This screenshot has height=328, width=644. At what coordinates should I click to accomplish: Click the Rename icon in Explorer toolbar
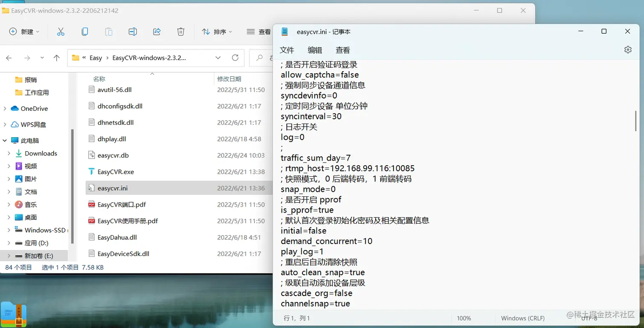[x=133, y=32]
